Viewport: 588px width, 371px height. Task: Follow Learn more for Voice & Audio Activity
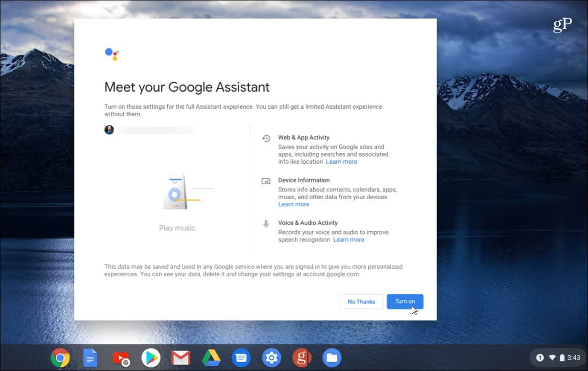click(348, 240)
